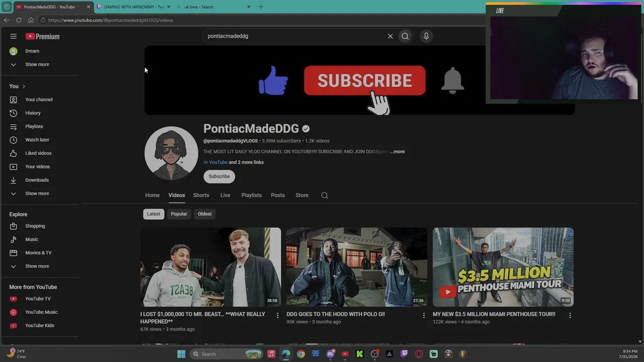Sort videos by Oldest
Image resolution: width=644 pixels, height=362 pixels.
point(205,214)
